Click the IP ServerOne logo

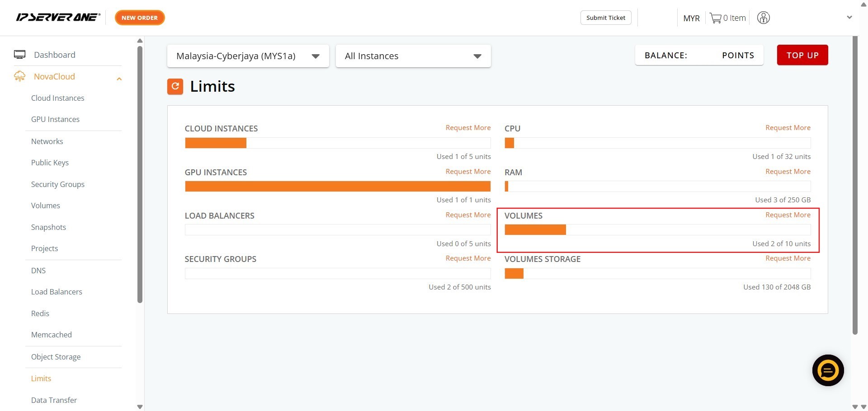pos(58,18)
